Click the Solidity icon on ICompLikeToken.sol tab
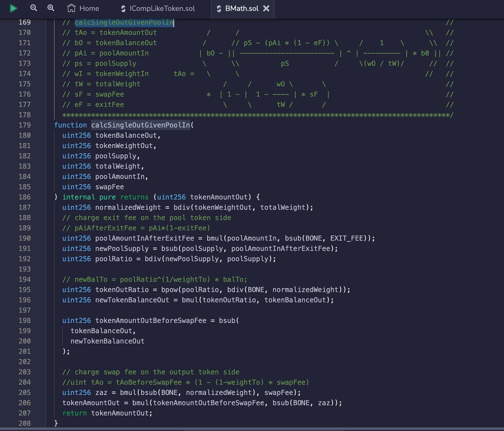 (123, 9)
